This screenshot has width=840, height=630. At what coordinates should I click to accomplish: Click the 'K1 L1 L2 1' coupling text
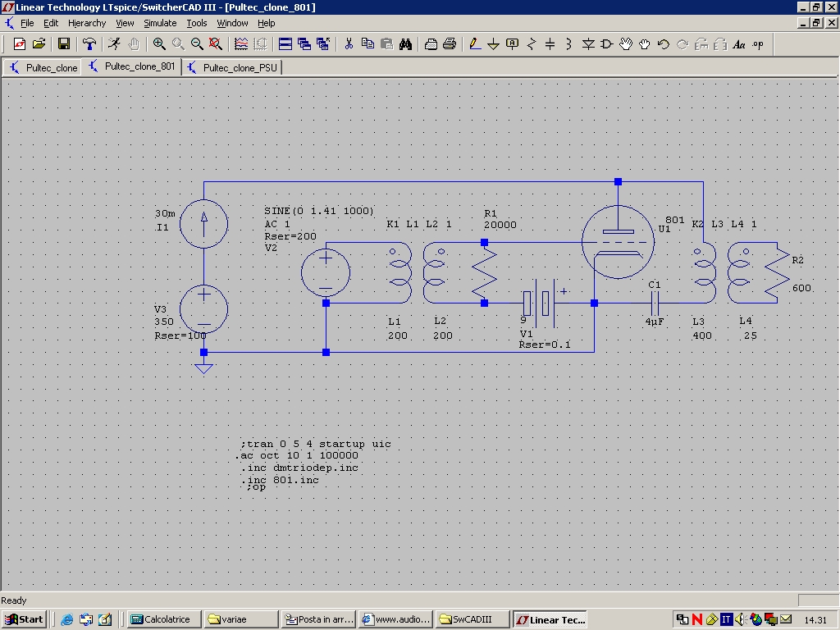click(419, 224)
